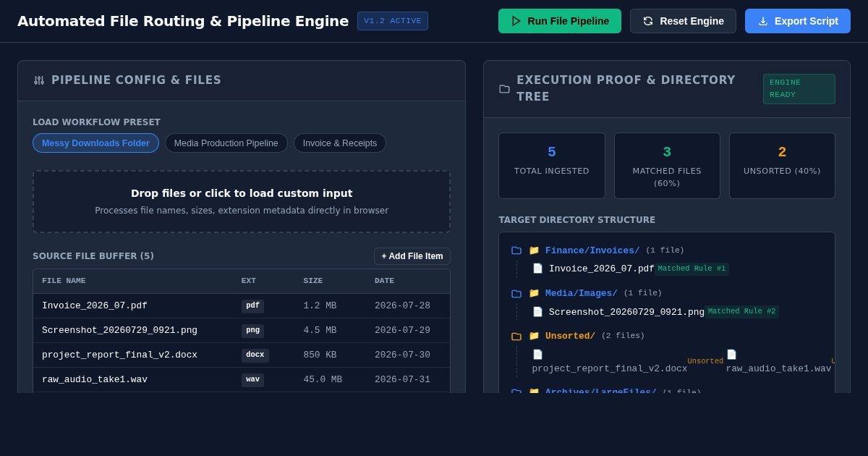Click the Reset Engine button
Image resolution: width=868 pixels, height=456 pixels.
(x=683, y=21)
